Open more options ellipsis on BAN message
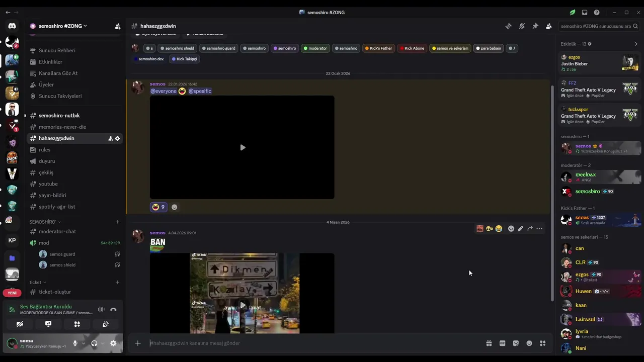 pyautogui.click(x=539, y=229)
